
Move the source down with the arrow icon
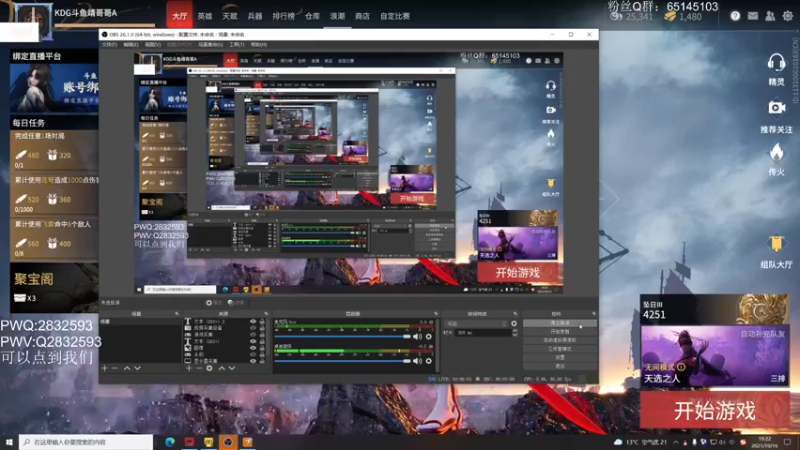pyautogui.click(x=232, y=368)
